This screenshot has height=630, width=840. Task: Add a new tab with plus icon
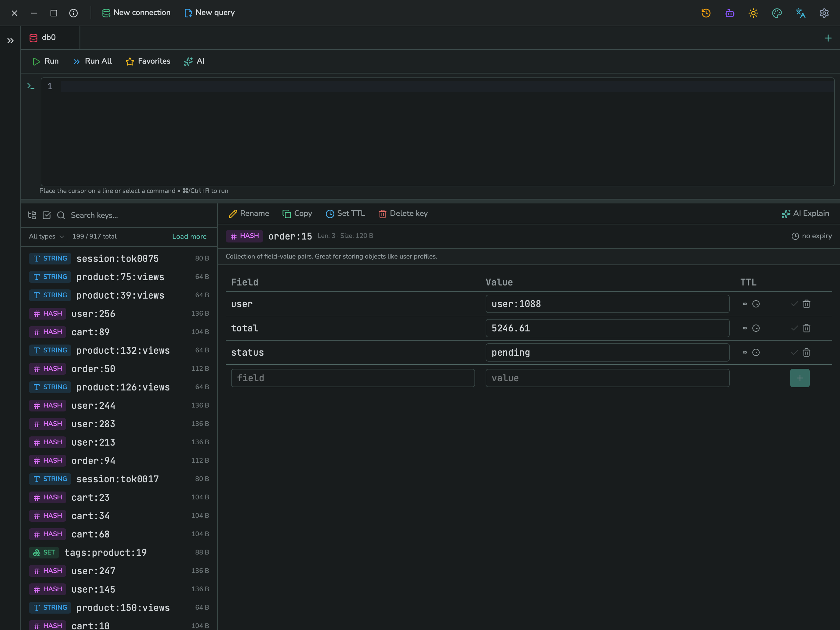pos(828,38)
